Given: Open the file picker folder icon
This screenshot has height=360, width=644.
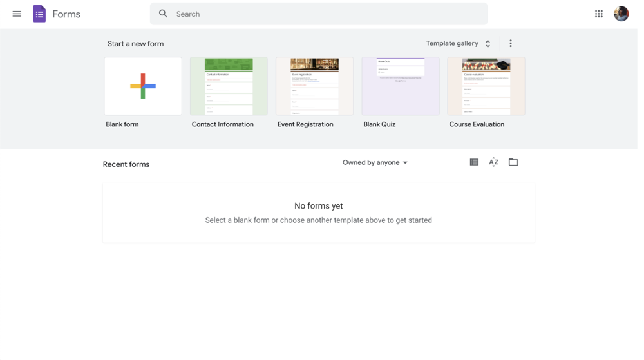Looking at the screenshot, I should [513, 162].
